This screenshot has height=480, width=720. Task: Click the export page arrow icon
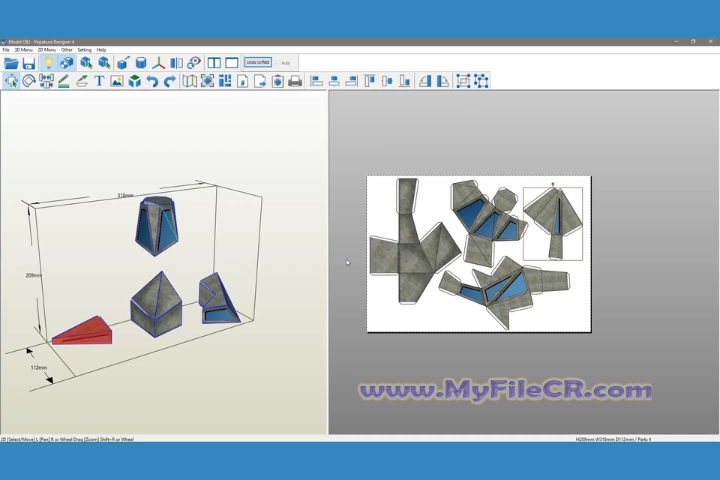[260, 81]
